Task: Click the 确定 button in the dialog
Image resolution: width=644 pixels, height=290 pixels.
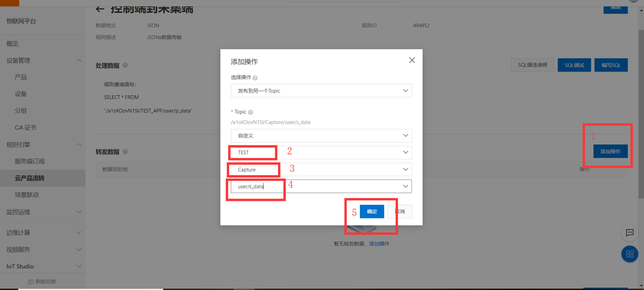Action: click(x=371, y=211)
